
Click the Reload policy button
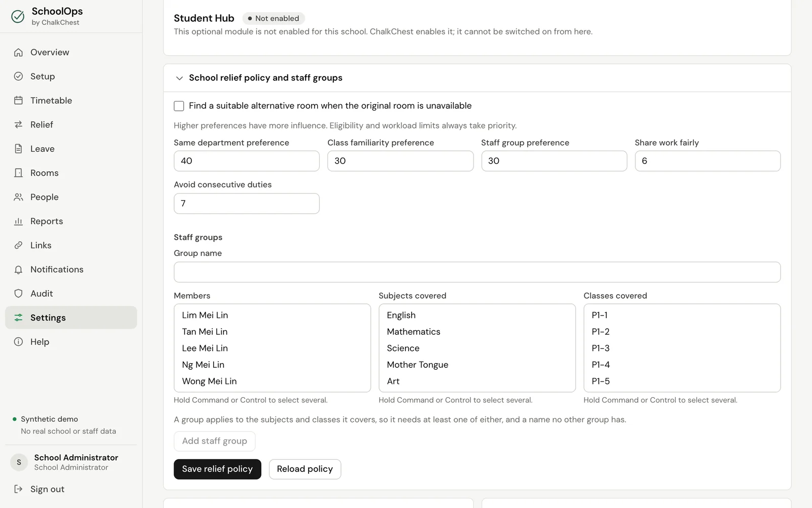(x=305, y=469)
